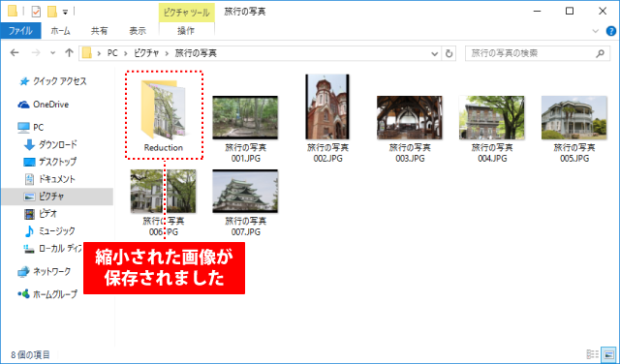Click the ビデオ film icon

[29, 214]
